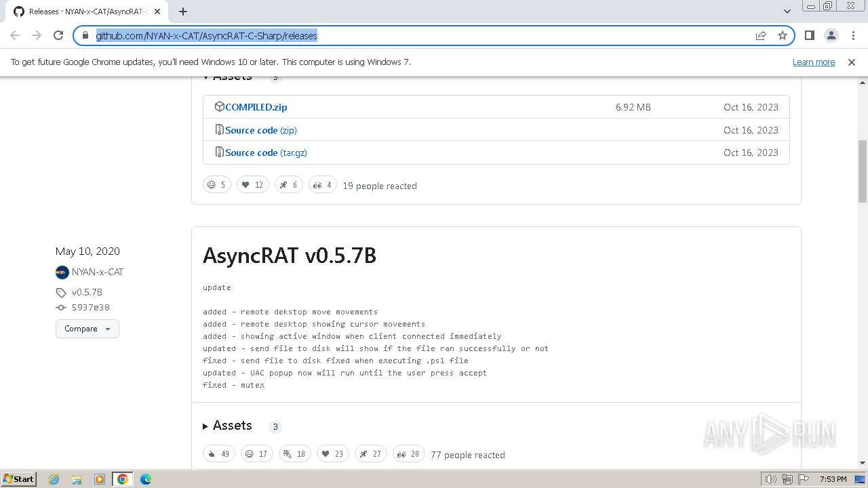
Task: Bookmark this tab with star icon
Action: [x=783, y=35]
